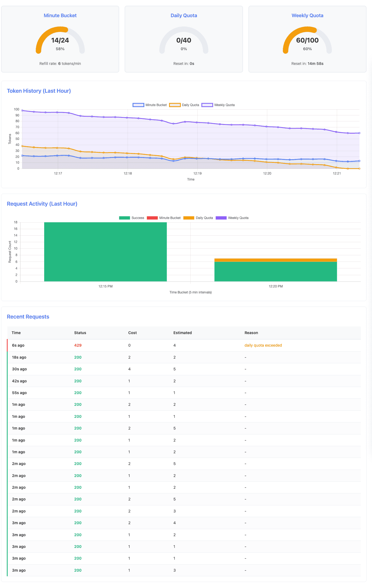Select the Estimated column header

tap(182, 333)
